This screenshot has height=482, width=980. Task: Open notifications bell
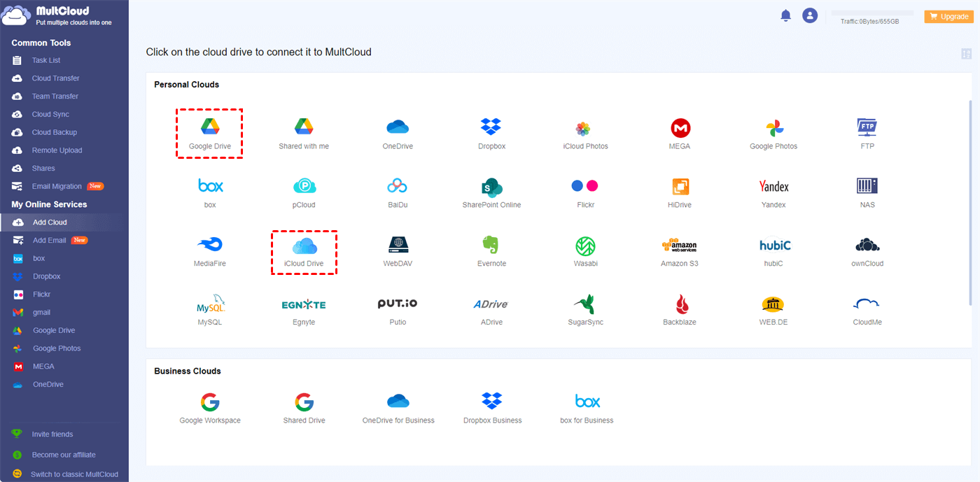click(785, 15)
